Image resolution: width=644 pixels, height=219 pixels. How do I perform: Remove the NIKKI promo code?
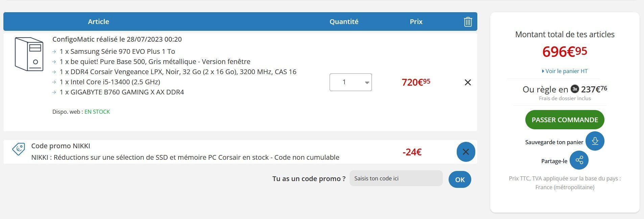coord(466,152)
